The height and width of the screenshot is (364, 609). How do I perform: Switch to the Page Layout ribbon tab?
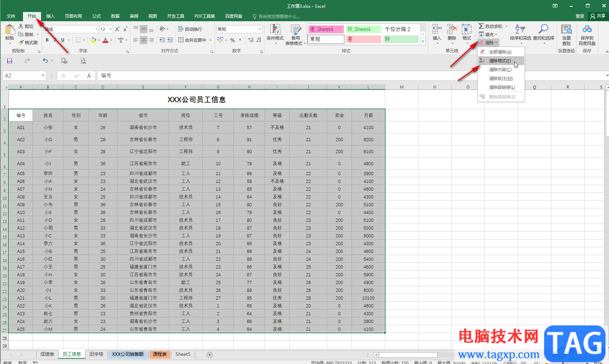[73, 16]
